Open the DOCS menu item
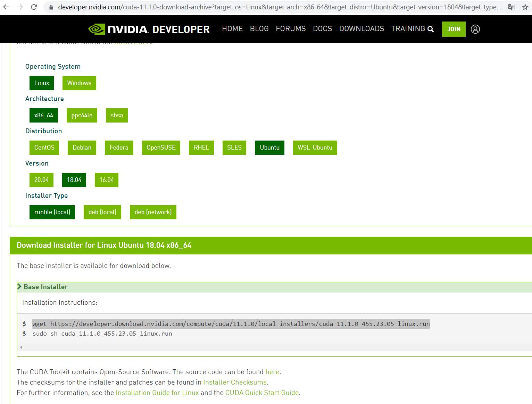532x404 pixels. [322, 29]
